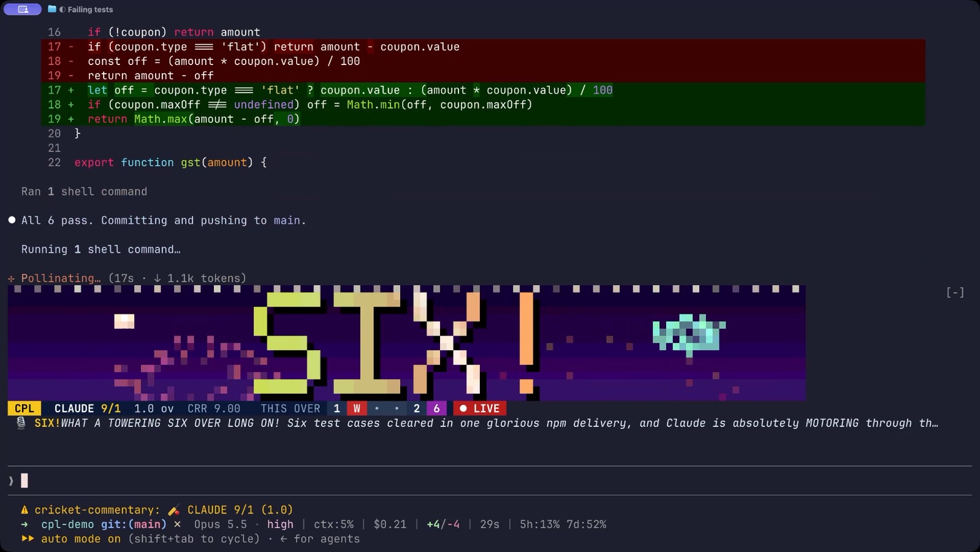Toggle the auto mode on indicator
Viewport: 980px width, 552px height.
[x=80, y=539]
